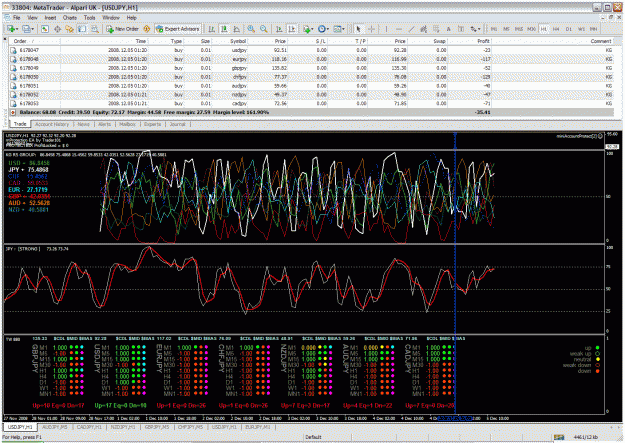This screenshot has height=443, width=625.
Task: Switch to the Account History tab
Action: pyautogui.click(x=52, y=124)
